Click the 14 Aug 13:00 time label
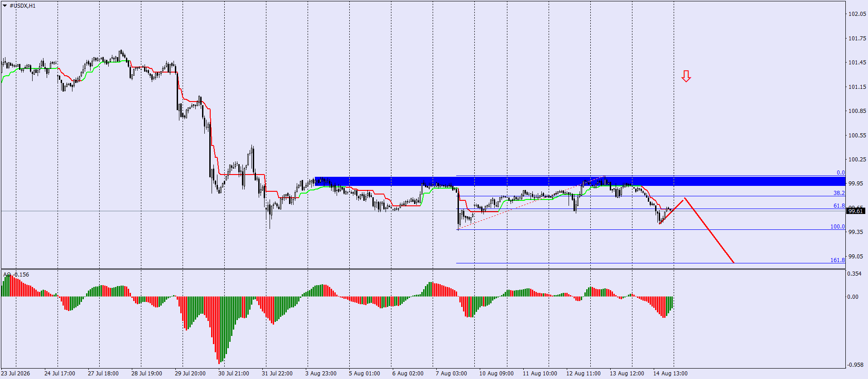This screenshot has width=868, height=379. pos(670,374)
